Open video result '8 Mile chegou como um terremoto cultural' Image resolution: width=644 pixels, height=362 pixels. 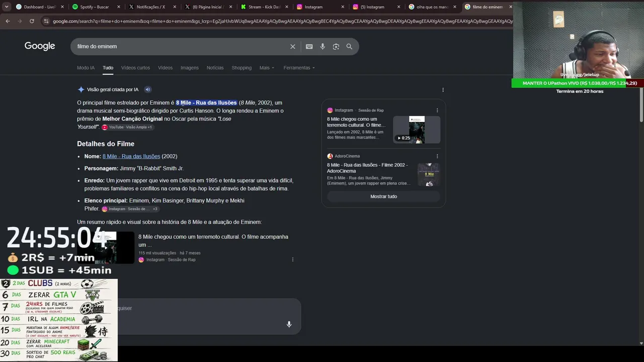pos(213,241)
